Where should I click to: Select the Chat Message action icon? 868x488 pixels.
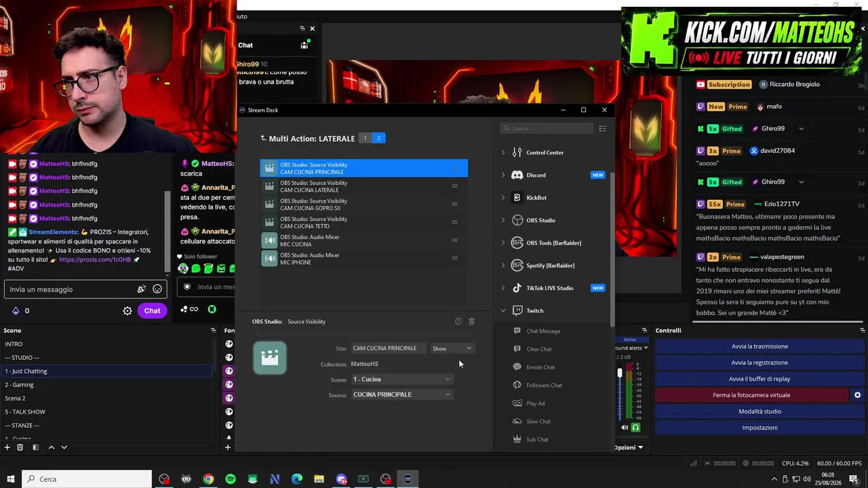point(517,331)
